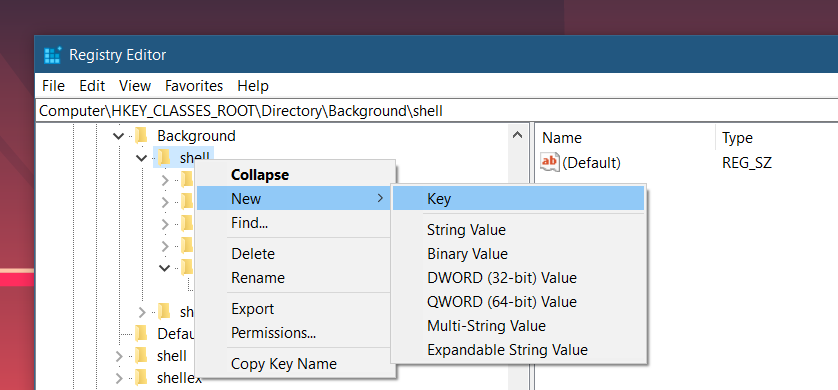Image resolution: width=838 pixels, height=390 pixels.
Task: Open the New submenu entry
Action: [294, 199]
